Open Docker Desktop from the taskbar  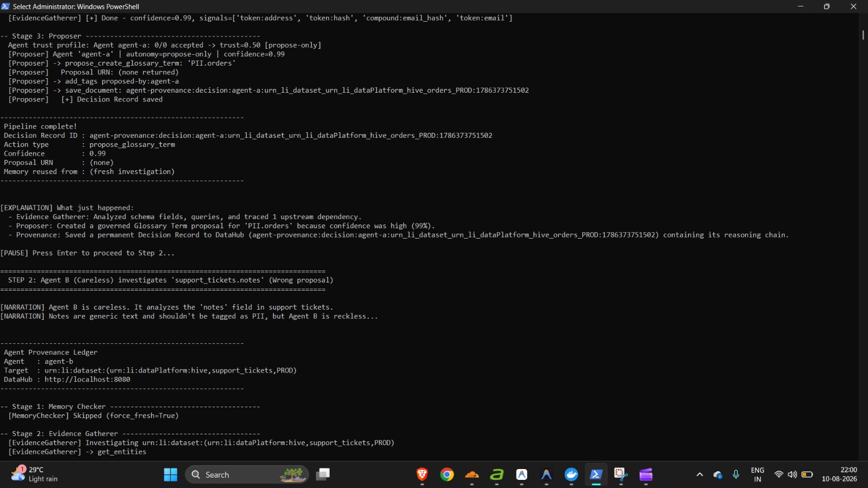[571, 474]
